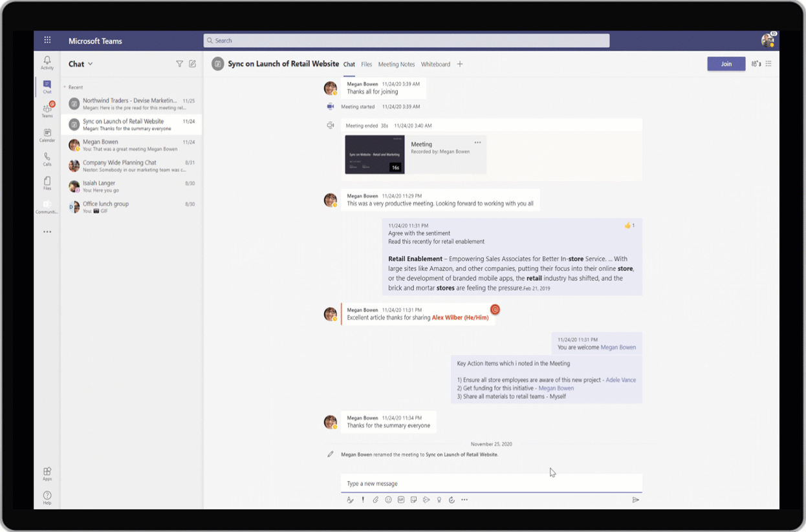Open the Isaiah Langer chat
Viewport: 806px width, 532px height.
click(x=131, y=186)
